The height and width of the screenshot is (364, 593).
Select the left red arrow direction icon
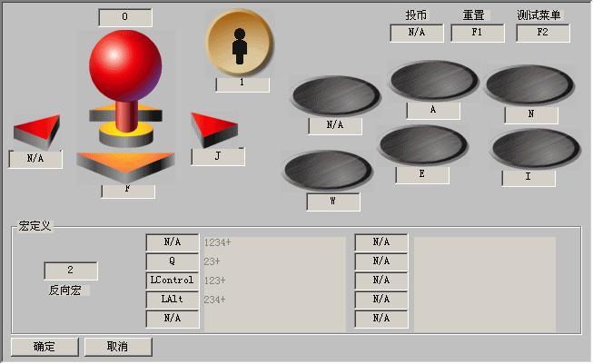click(x=36, y=131)
